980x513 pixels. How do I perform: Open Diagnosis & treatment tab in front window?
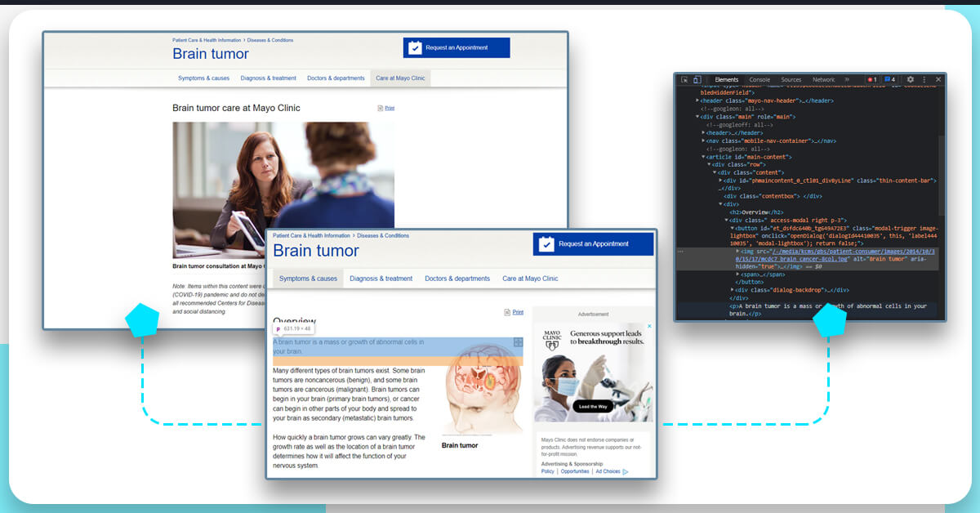381,279
